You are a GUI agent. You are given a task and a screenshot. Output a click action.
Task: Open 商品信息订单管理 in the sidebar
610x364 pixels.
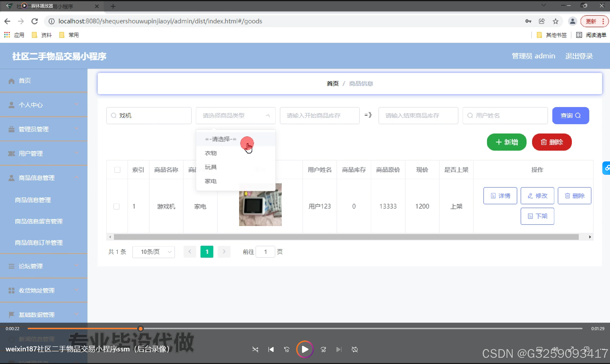39,243
